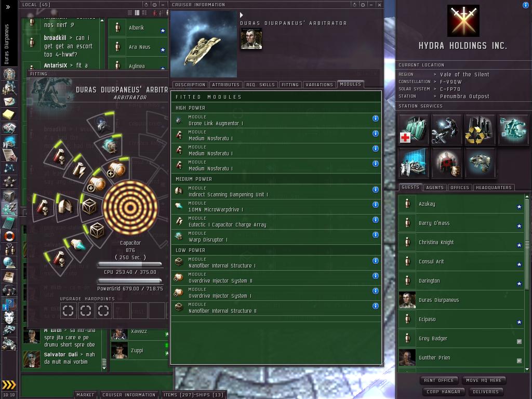Click PowerGrid usage bar in fitting window
532x399 pixels.
pos(129,281)
